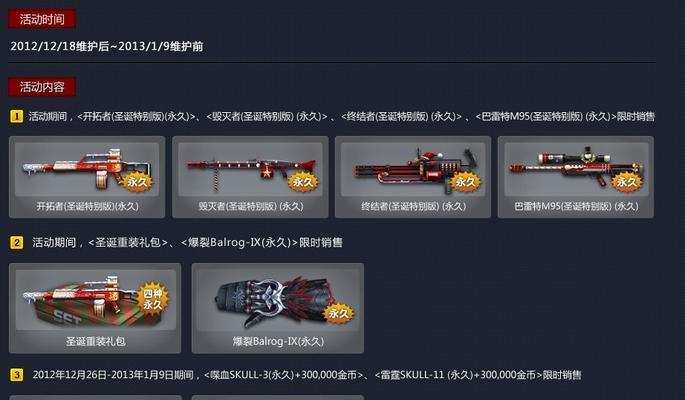The height and width of the screenshot is (400, 685).
Task: Click the 四种永久 badge on gift pack
Action: point(152,299)
